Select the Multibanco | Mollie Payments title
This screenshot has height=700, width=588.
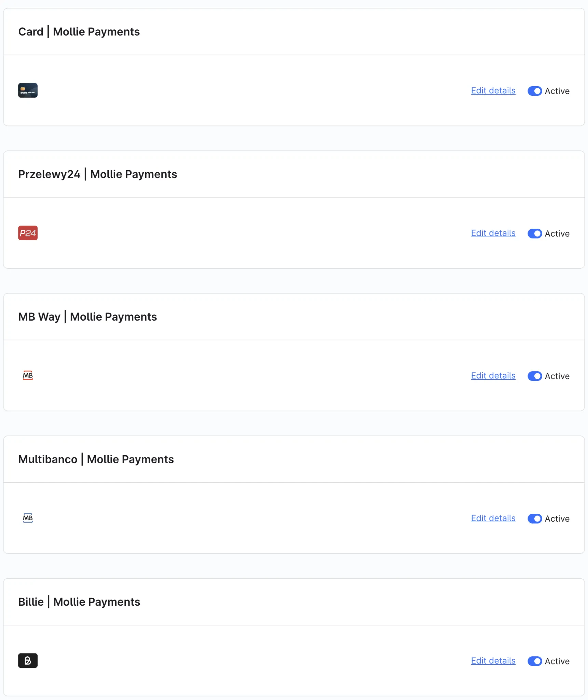96,459
